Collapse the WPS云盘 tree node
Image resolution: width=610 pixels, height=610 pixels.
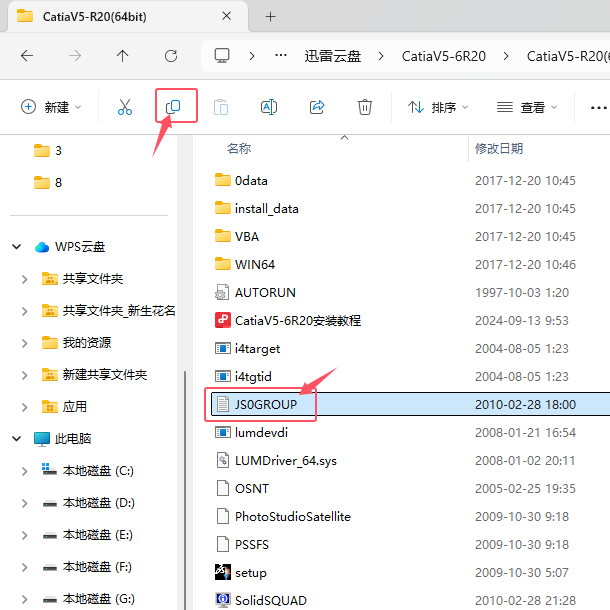pyautogui.click(x=17, y=247)
